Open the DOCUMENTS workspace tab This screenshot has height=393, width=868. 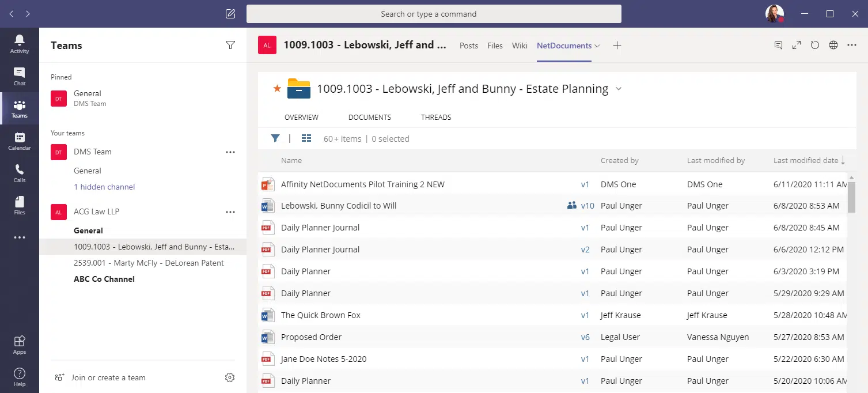pos(370,117)
